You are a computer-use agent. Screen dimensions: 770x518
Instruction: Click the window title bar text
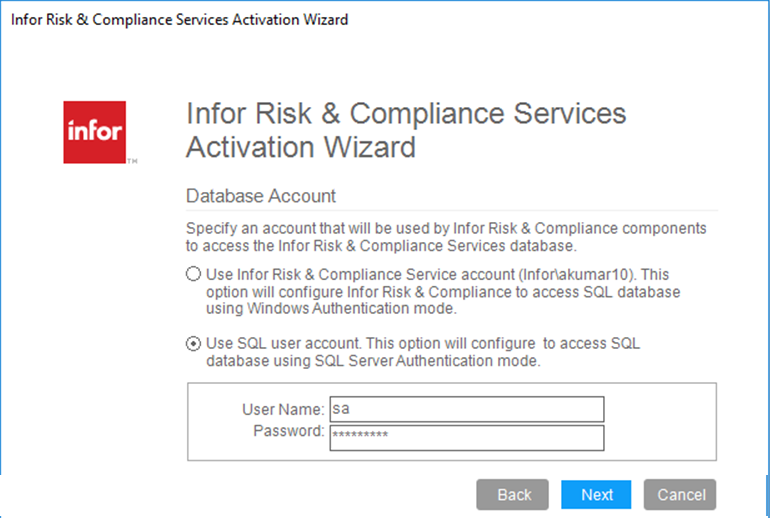pyautogui.click(x=180, y=20)
